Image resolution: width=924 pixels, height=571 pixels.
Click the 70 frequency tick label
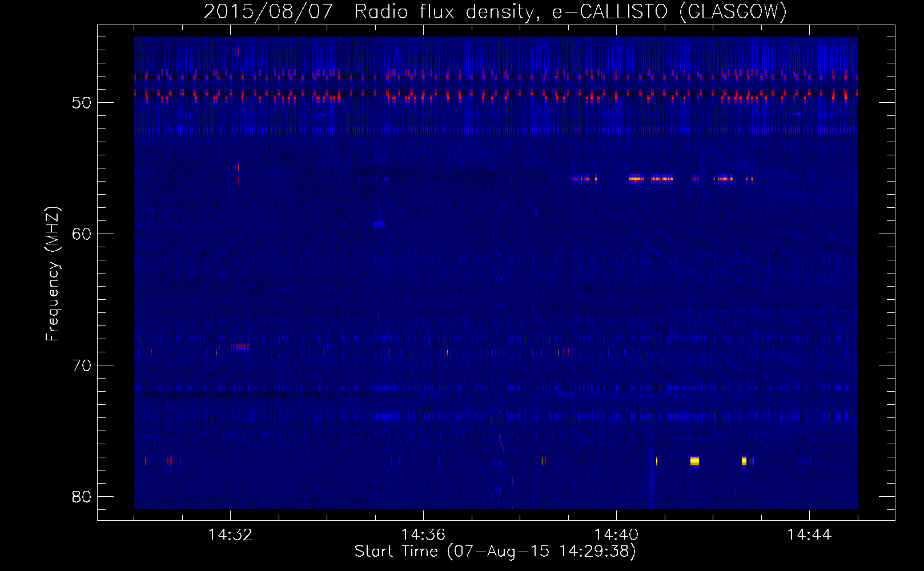pyautogui.click(x=82, y=365)
